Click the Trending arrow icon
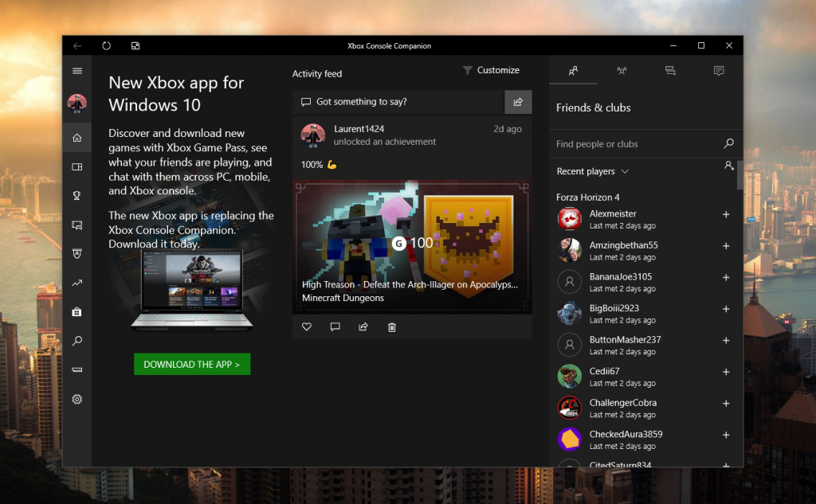The width and height of the screenshot is (816, 504). click(x=77, y=283)
